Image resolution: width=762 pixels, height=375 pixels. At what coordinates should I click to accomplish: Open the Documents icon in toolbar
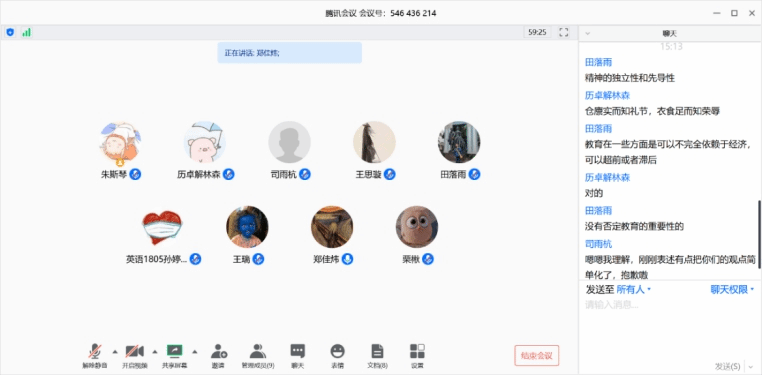(x=377, y=356)
